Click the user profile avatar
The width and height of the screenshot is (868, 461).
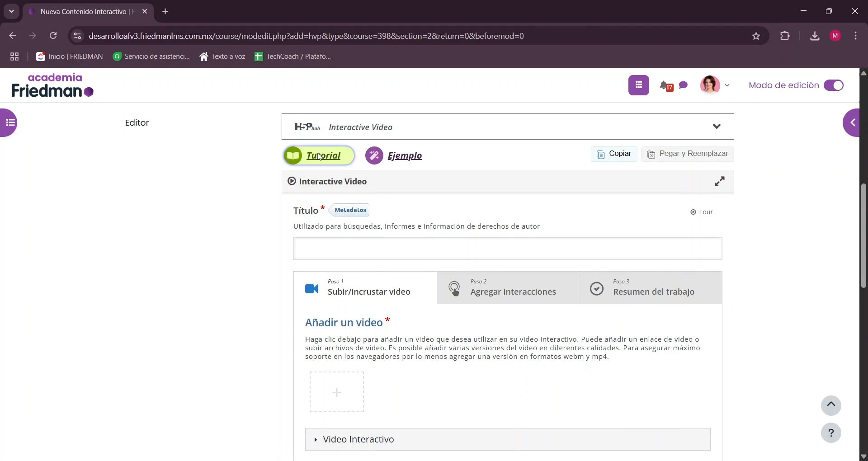710,85
